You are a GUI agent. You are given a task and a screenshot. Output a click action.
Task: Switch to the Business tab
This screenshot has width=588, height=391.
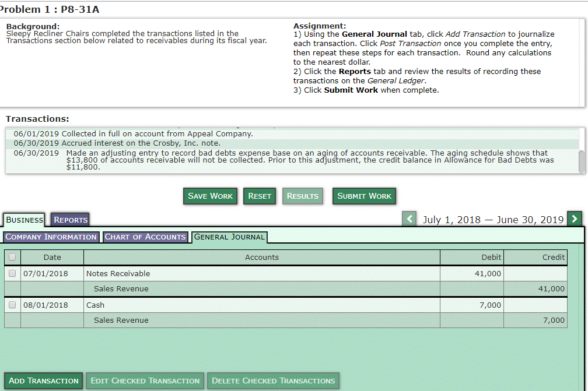pos(24,220)
